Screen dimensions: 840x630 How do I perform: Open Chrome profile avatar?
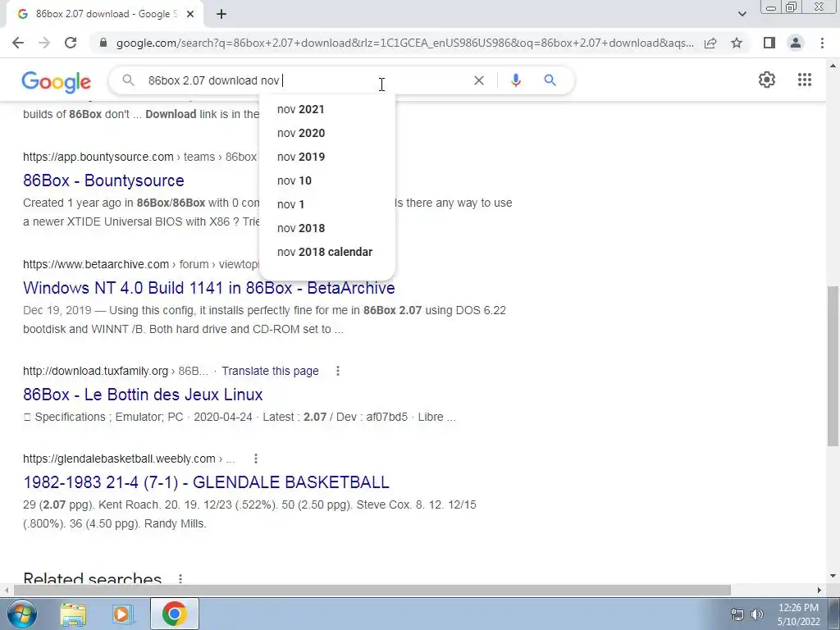point(796,43)
